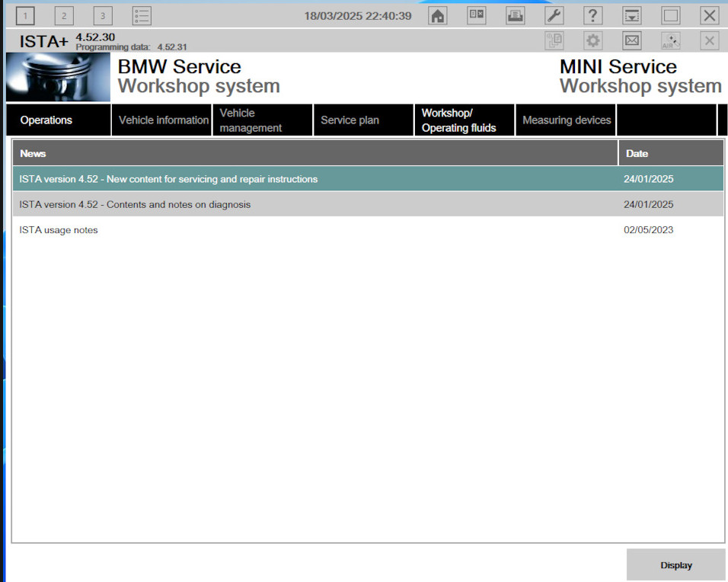Go to the home start screen
Viewport: 728px width, 582px height.
437,16
